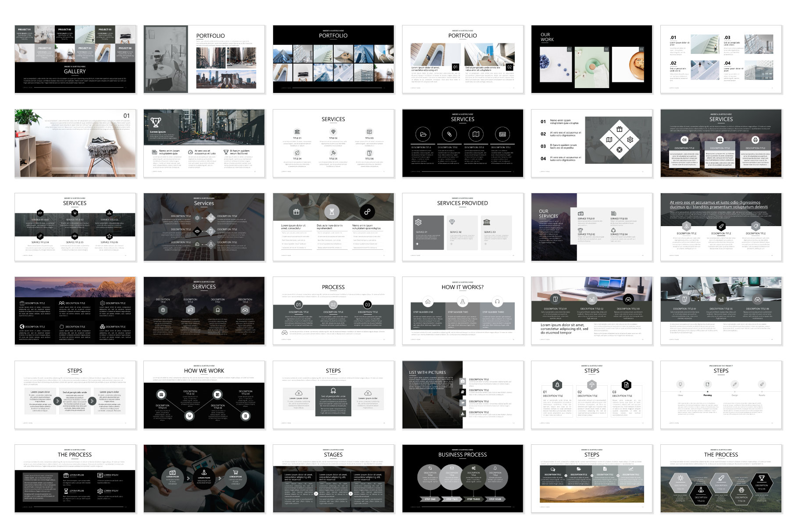The image size is (798, 532).
Task: Click the bank building icon above Title 01
Action: click(297, 131)
